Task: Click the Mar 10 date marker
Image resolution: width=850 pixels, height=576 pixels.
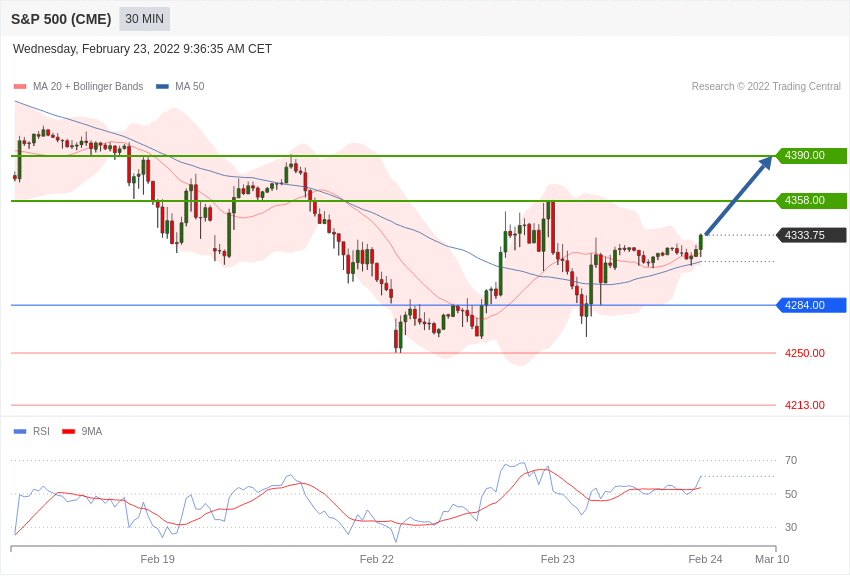Action: point(772,559)
